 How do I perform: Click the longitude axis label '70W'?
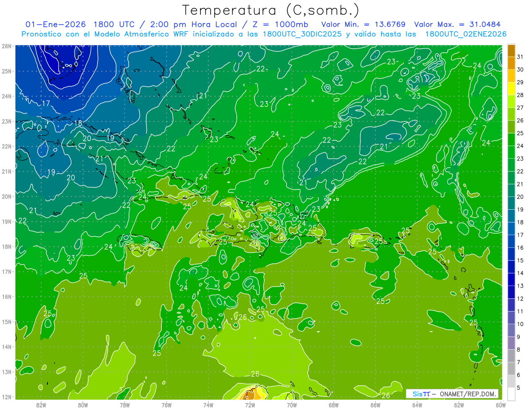click(x=292, y=405)
